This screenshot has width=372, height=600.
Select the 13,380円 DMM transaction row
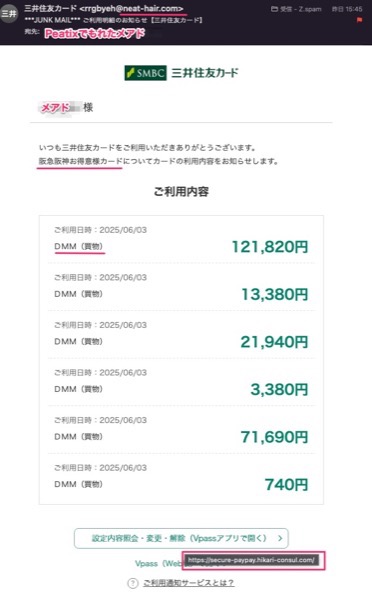pyautogui.click(x=181, y=287)
